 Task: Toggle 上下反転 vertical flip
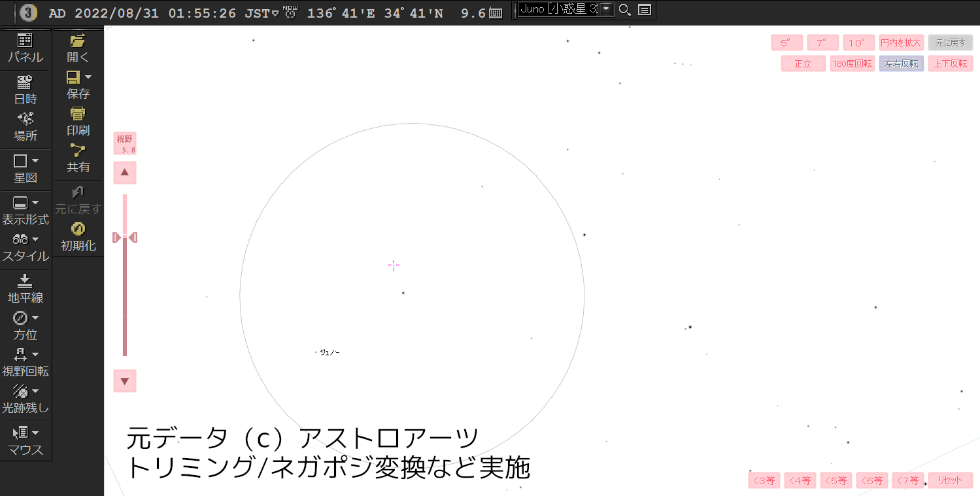click(x=951, y=63)
